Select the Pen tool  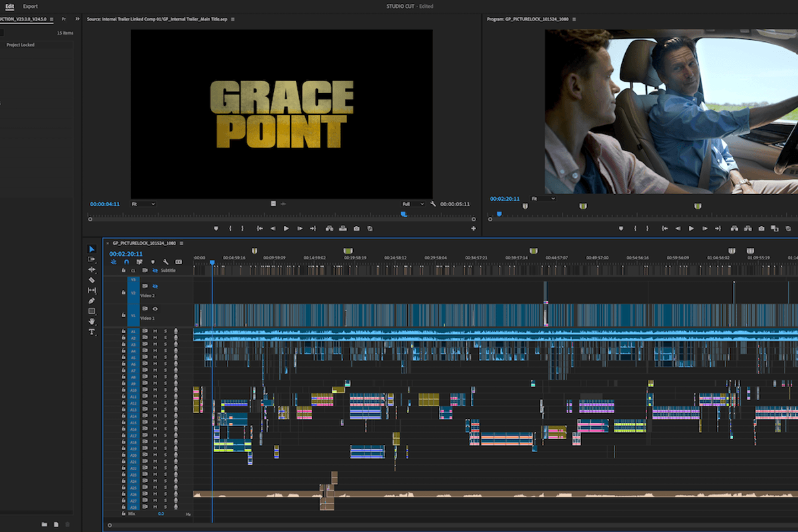pyautogui.click(x=92, y=301)
